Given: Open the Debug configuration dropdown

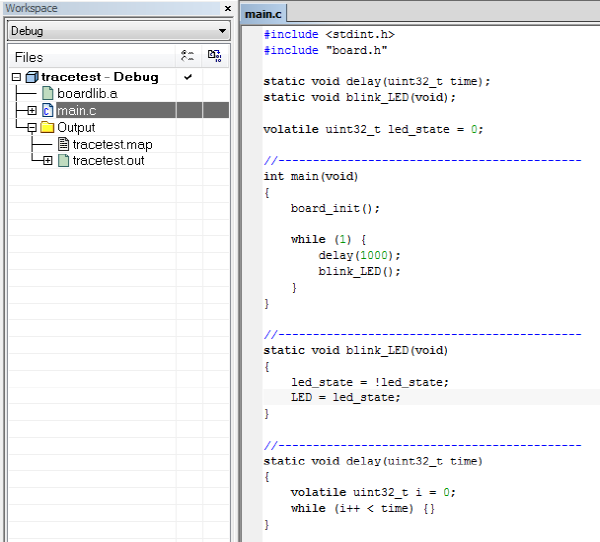Looking at the screenshot, I should click(221, 31).
